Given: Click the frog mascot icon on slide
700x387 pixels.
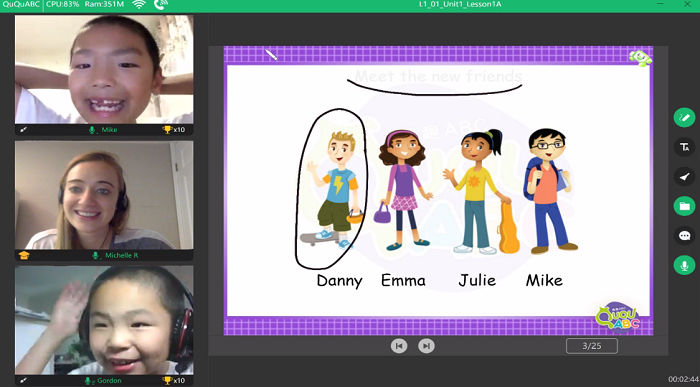Looking at the screenshot, I should coord(640,58).
